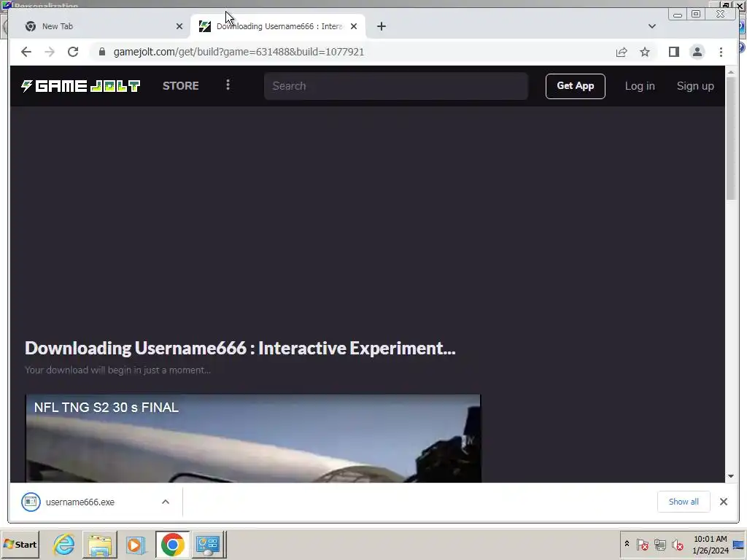747x560 pixels.
Task: Click the muted volume tray icon
Action: pyautogui.click(x=677, y=544)
